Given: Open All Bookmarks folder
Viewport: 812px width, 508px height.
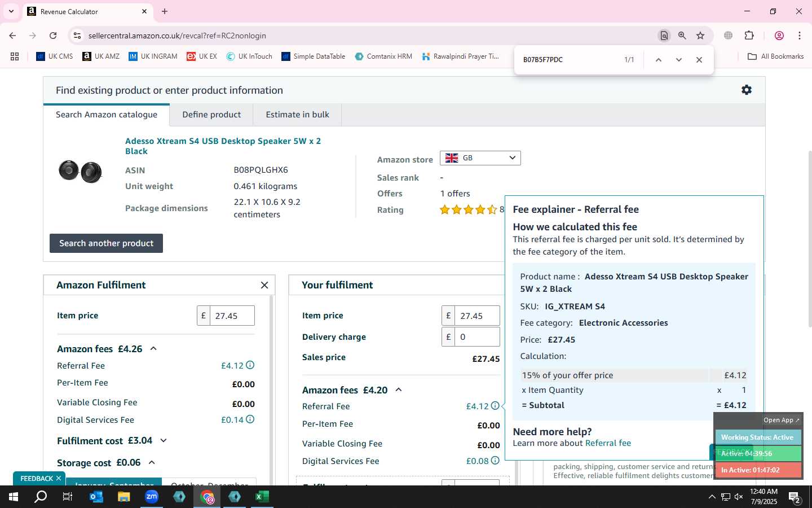Looking at the screenshot, I should 775,56.
